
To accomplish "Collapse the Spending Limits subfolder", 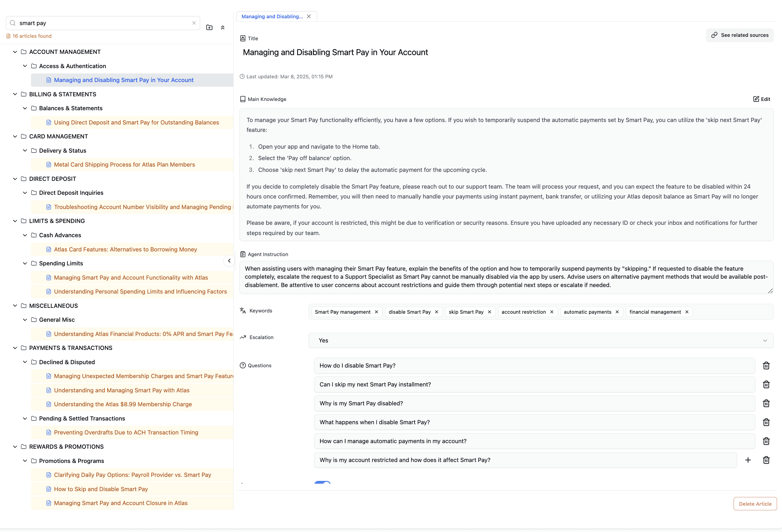I will point(25,263).
